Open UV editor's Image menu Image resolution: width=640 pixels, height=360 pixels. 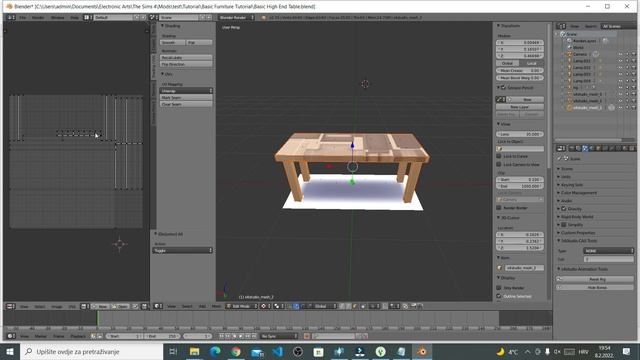[57, 306]
